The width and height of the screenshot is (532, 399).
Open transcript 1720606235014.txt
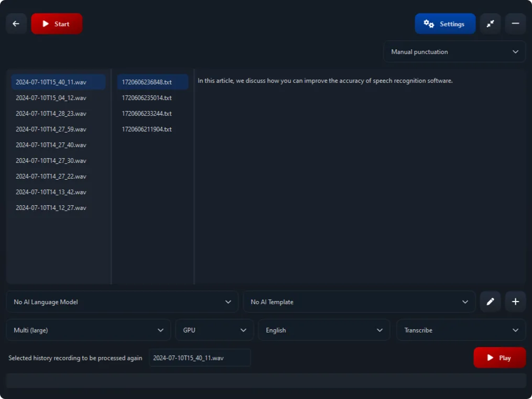(153, 98)
